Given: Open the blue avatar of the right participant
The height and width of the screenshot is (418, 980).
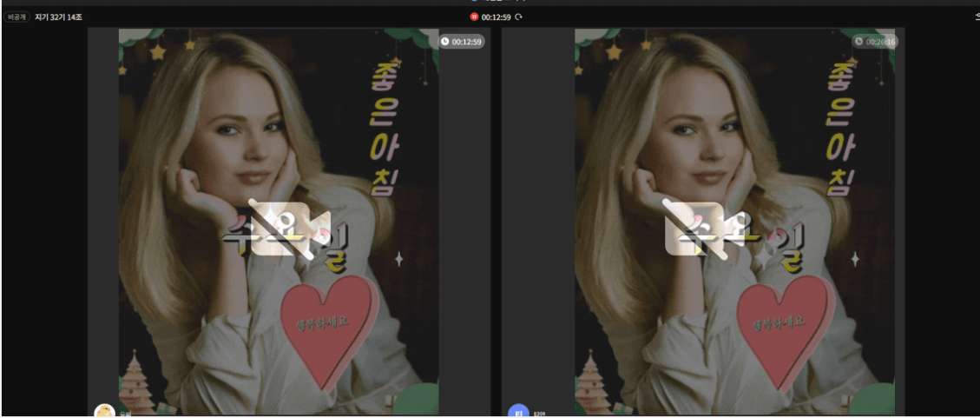Looking at the screenshot, I should [518, 410].
